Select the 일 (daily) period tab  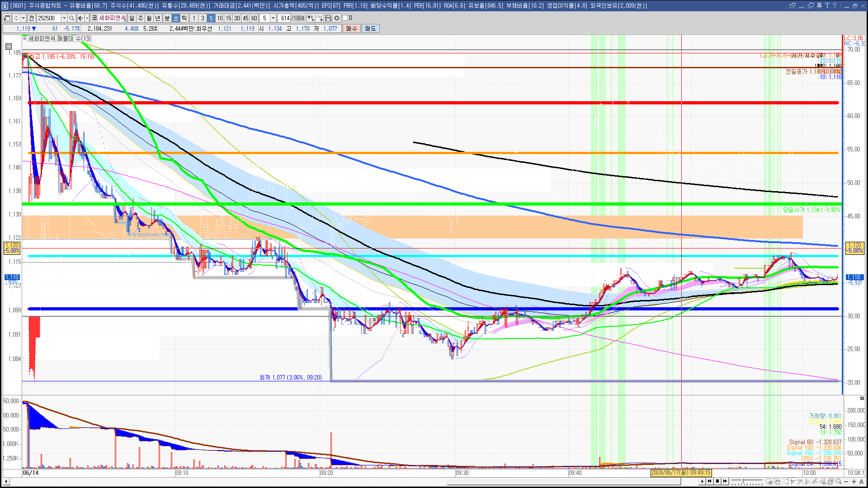pos(132,18)
